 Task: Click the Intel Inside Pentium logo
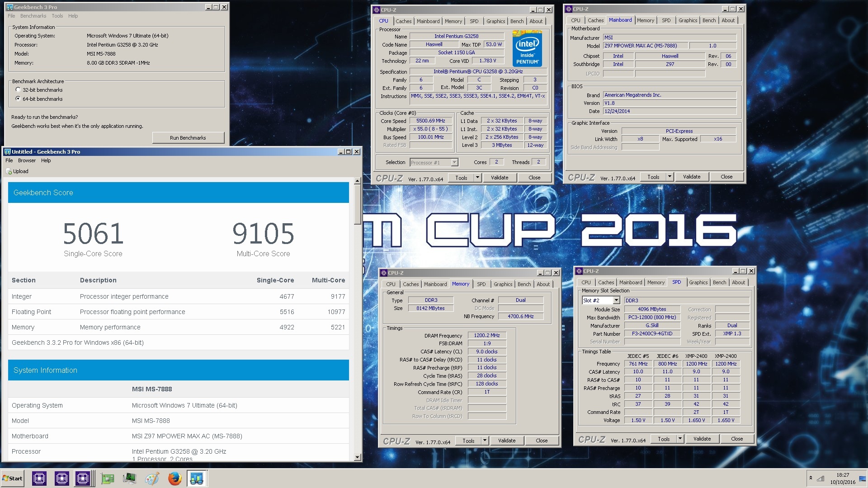[x=527, y=49]
